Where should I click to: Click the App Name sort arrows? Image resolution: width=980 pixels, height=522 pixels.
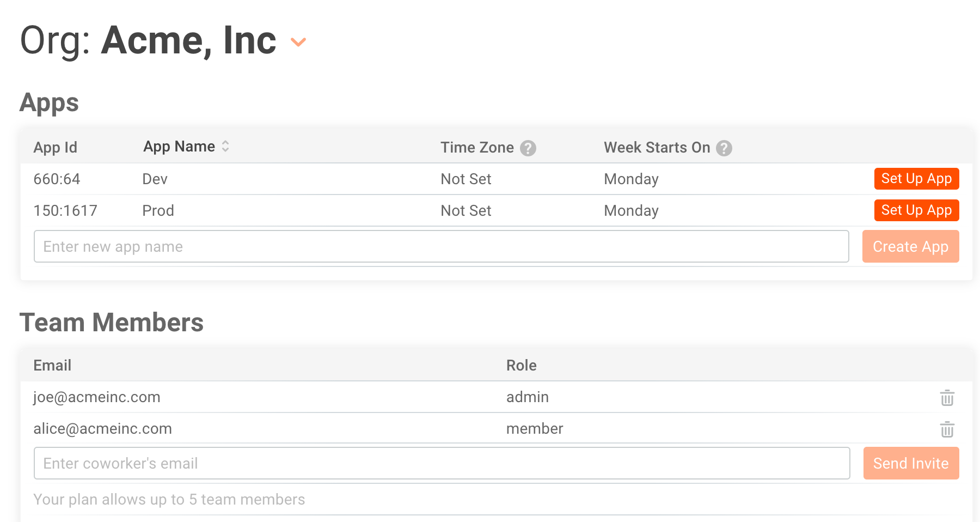click(225, 147)
